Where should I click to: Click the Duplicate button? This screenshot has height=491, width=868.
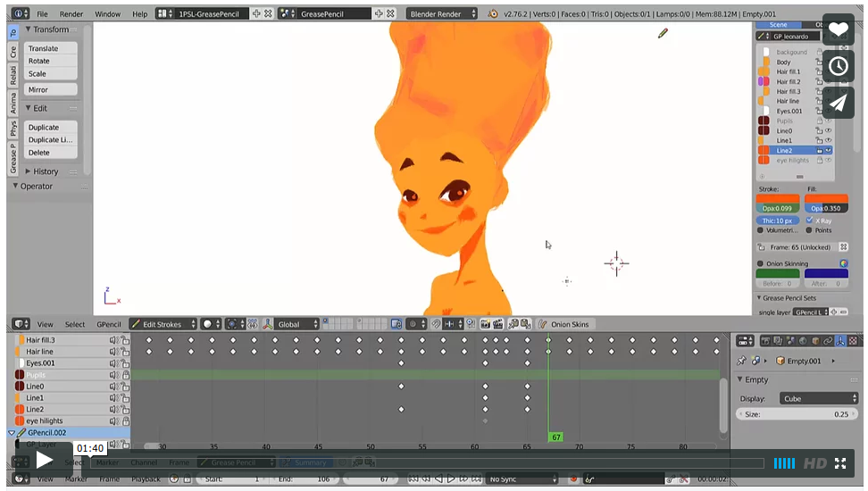pyautogui.click(x=50, y=128)
